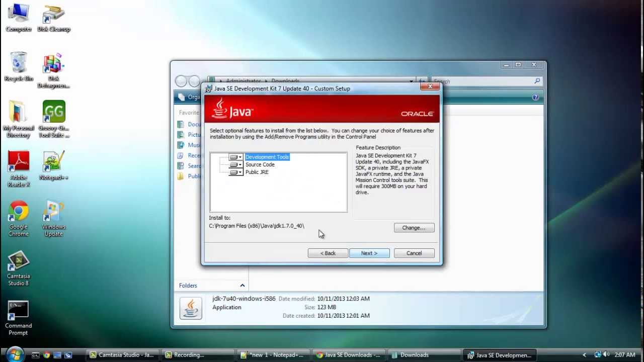Click the network icon in system tray
This screenshot has height=362, width=644.
pos(597,354)
